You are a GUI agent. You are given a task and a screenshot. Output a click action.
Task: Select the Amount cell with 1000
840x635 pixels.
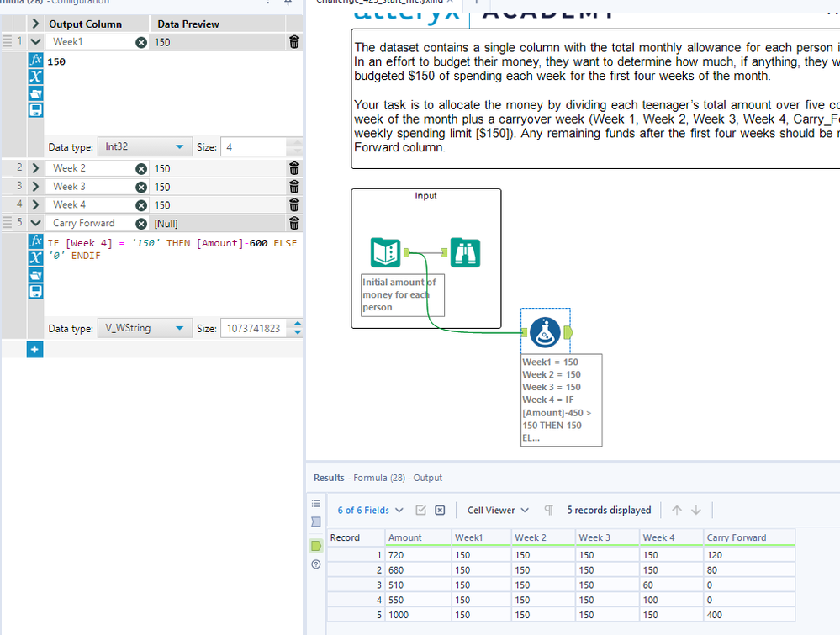[x=419, y=615]
